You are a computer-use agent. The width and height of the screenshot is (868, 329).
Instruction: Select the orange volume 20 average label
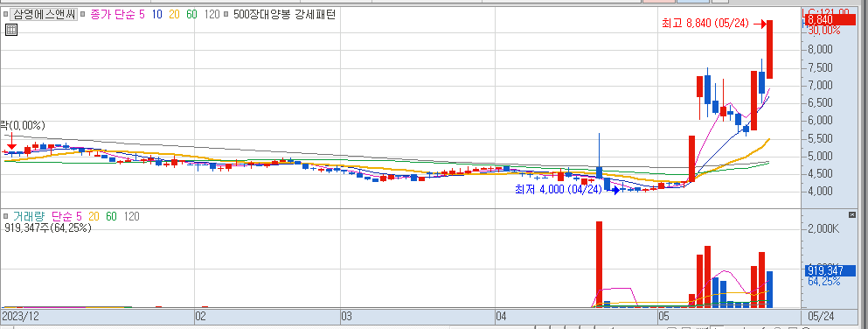point(94,217)
